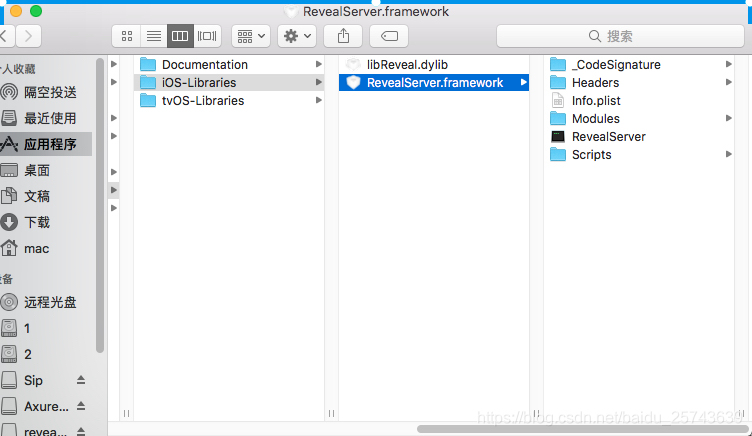This screenshot has width=752, height=436.
Task: Expand iOS-Libraries folder arrow
Action: [318, 82]
